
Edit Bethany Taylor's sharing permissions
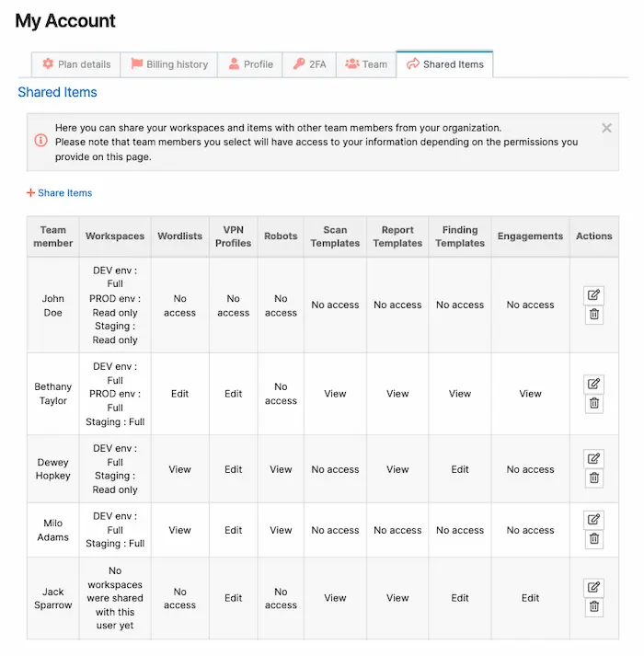pos(593,384)
